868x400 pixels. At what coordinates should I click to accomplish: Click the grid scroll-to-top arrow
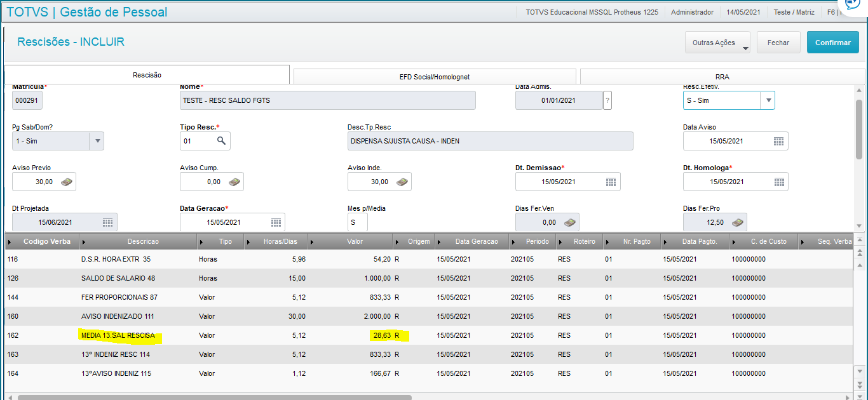coord(859,241)
